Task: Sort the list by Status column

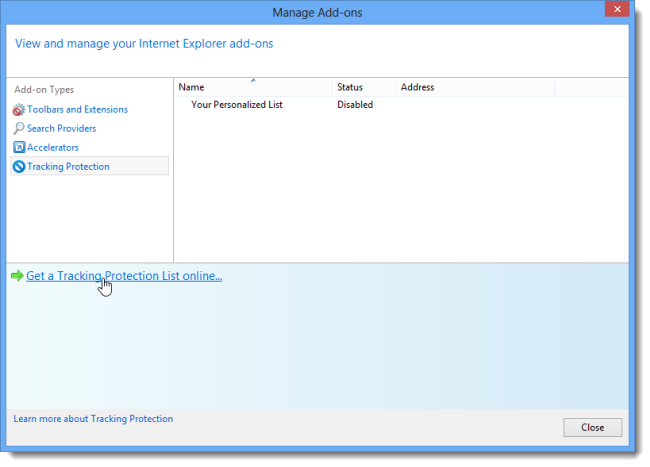Action: (x=364, y=87)
